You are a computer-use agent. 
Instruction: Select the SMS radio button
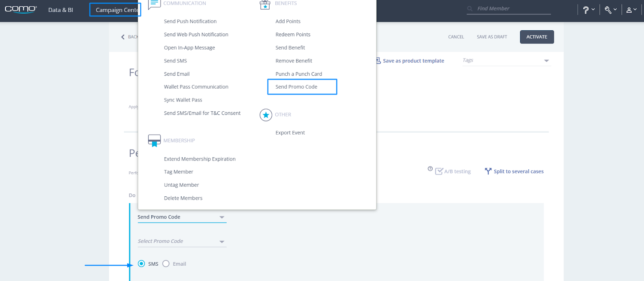click(x=141, y=263)
